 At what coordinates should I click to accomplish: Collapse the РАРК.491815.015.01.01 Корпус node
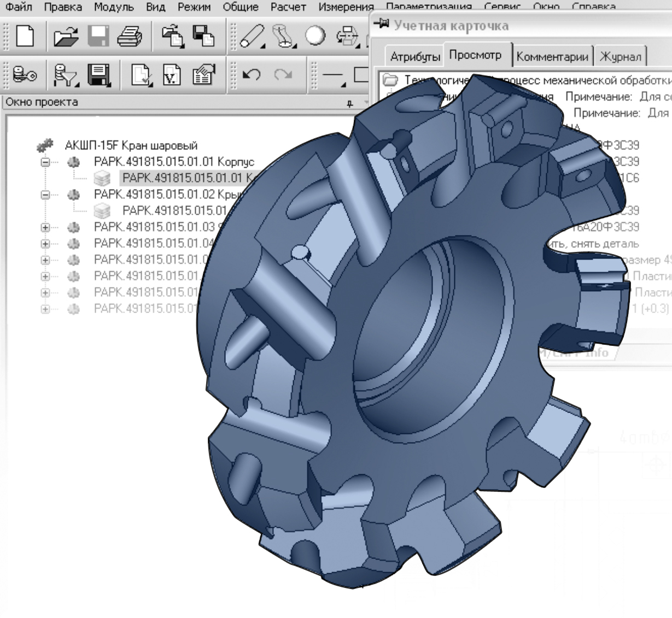click(x=45, y=162)
